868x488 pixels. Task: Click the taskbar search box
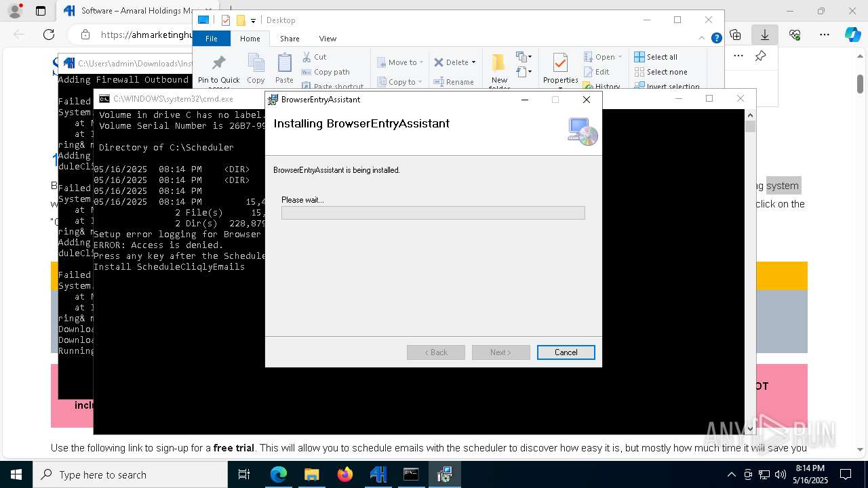click(x=130, y=474)
